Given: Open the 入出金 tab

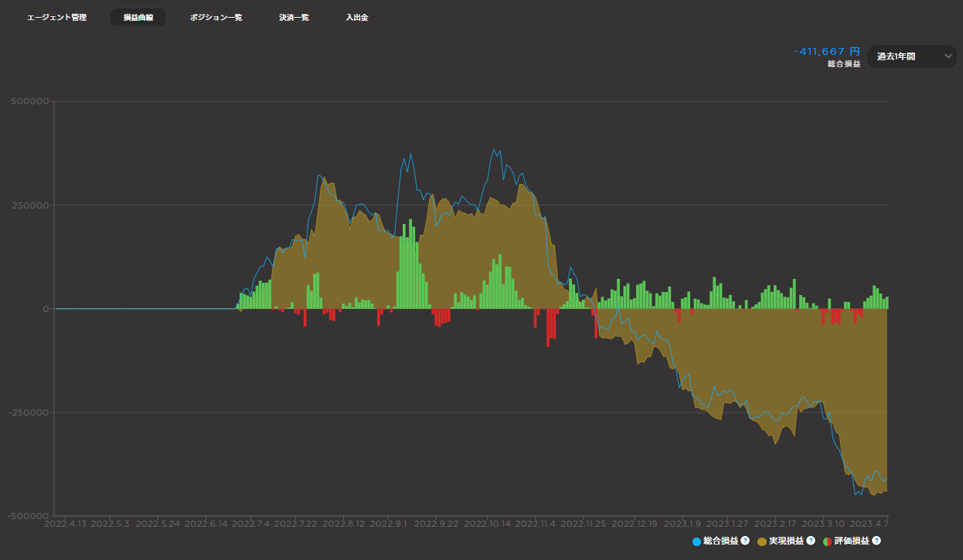Looking at the screenshot, I should (357, 17).
